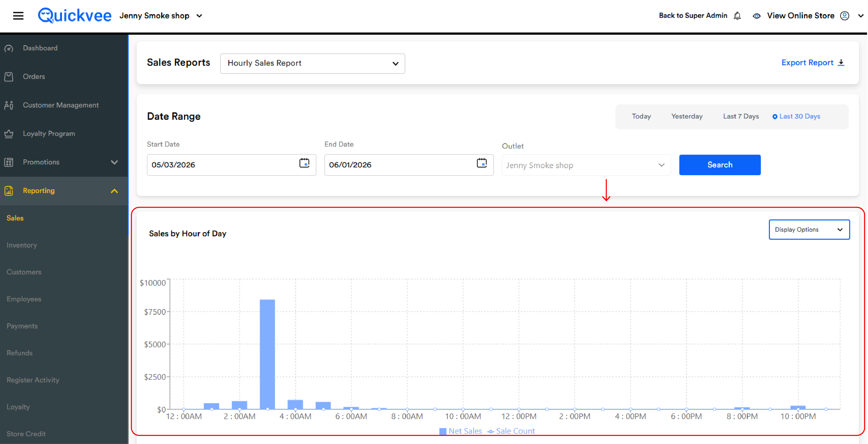The image size is (868, 444).
Task: Click the Reporting chart icon
Action: (x=9, y=191)
